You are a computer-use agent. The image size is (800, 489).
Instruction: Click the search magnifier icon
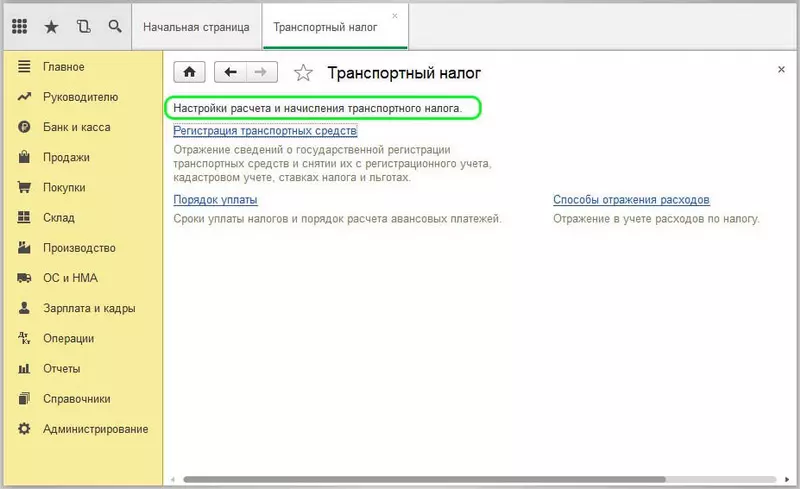(x=115, y=26)
